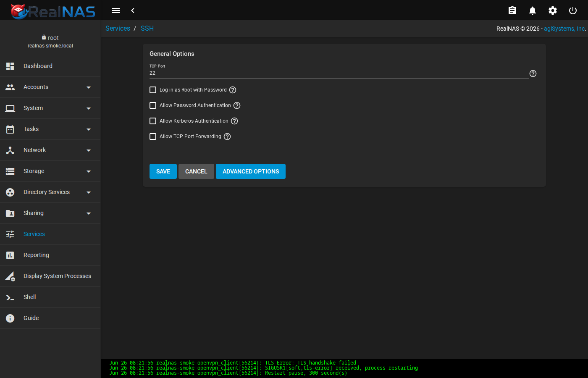Screen dimensions: 588x378
Task: Show help for Log in as Root
Action: [233, 90]
